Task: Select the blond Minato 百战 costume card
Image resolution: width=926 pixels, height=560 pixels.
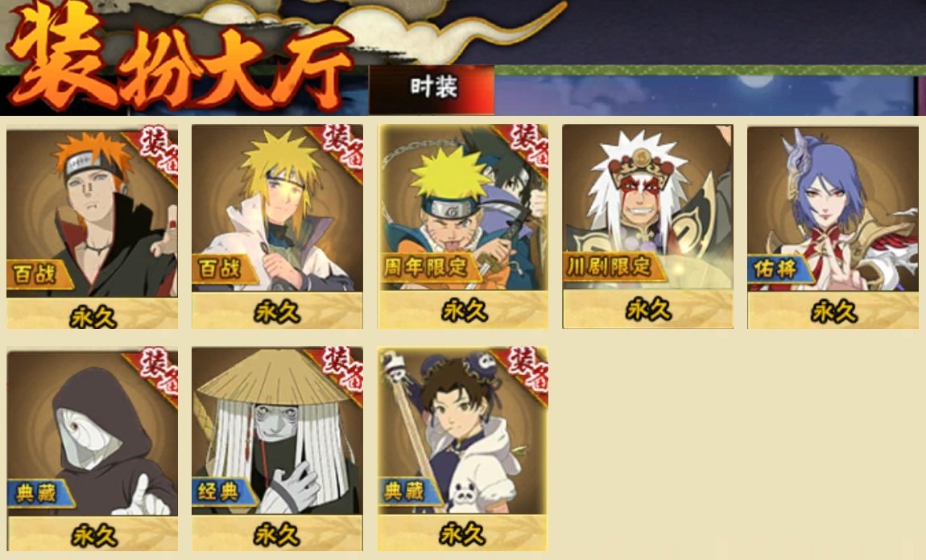Action: [x=277, y=227]
